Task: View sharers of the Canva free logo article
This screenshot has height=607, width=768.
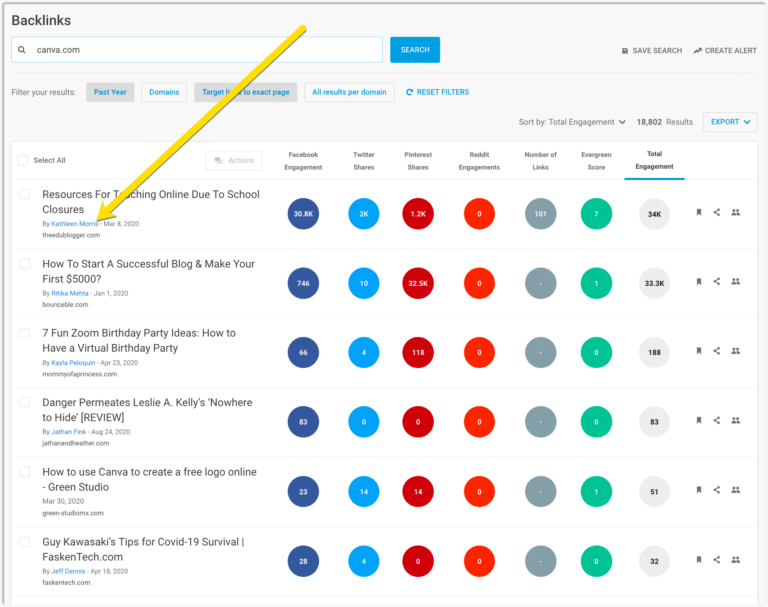Action: (736, 490)
